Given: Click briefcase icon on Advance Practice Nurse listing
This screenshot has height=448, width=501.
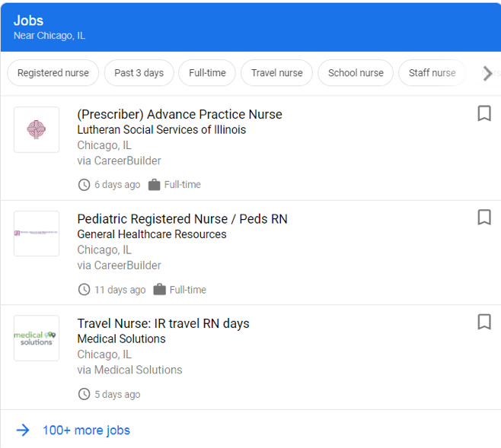Looking at the screenshot, I should tap(154, 185).
